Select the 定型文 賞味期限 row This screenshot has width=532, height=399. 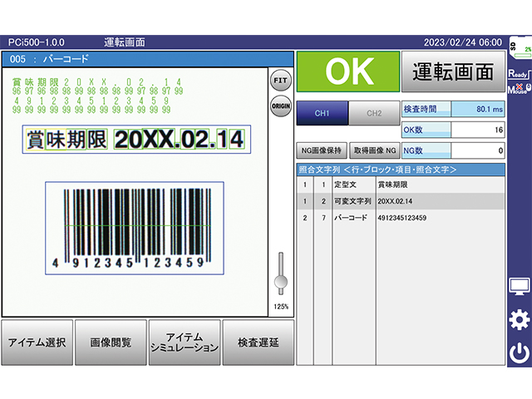401,185
